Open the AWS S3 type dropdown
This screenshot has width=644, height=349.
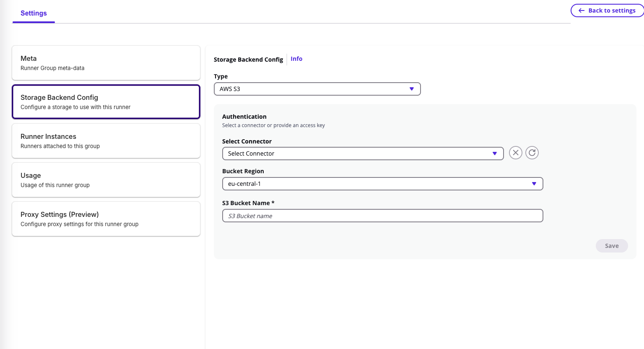click(x=317, y=89)
